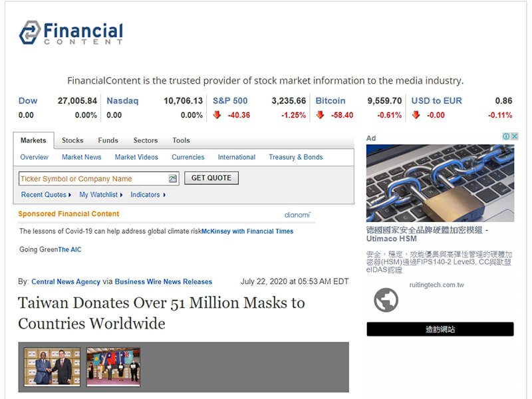Open the Market News link

81,157
